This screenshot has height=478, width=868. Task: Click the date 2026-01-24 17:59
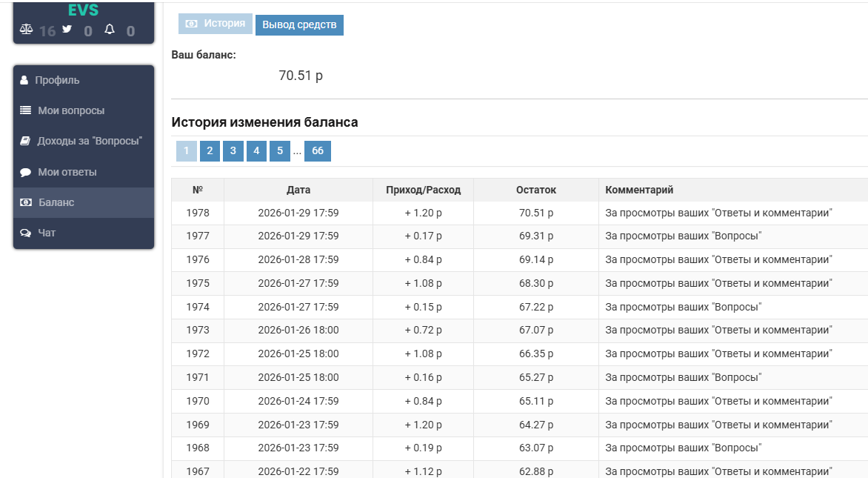[298, 401]
